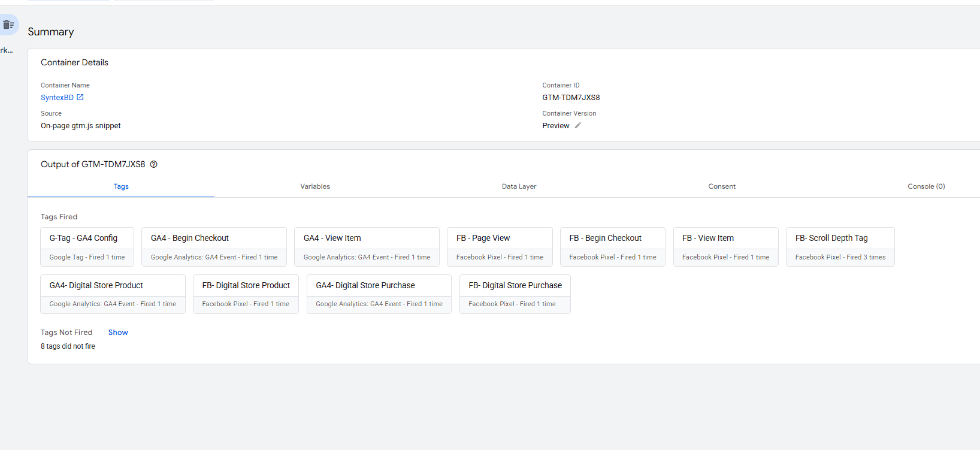Open the SyntexBD container link
The image size is (980, 450).
click(57, 98)
